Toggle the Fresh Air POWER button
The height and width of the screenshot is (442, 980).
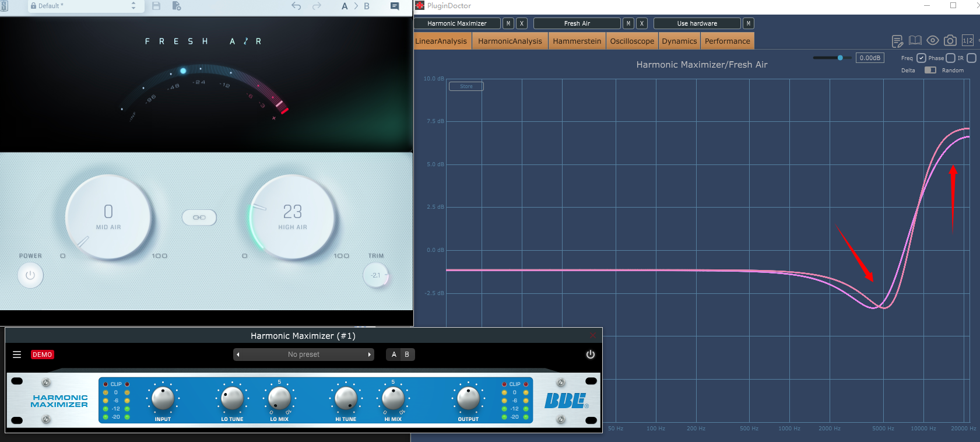click(30, 275)
